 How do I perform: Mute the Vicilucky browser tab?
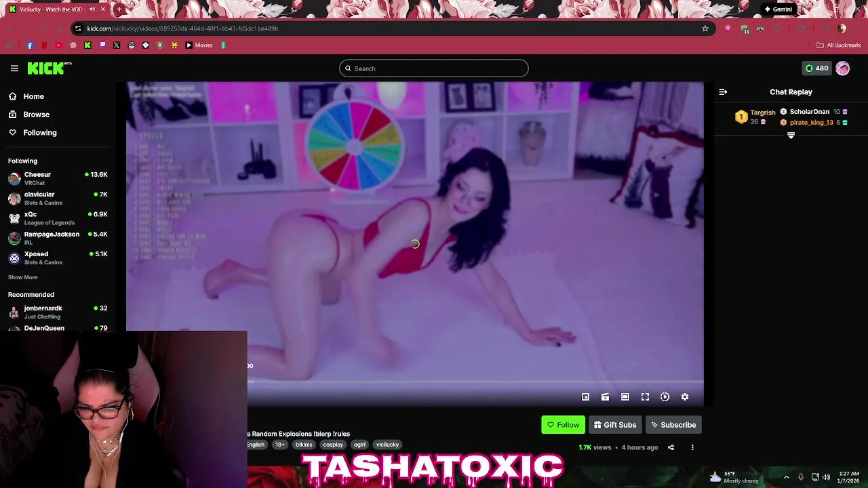[92, 9]
